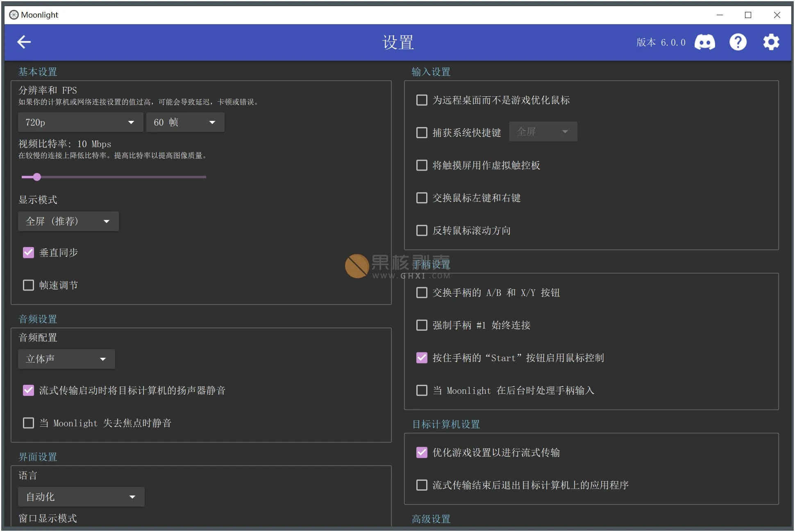Click the 语言 label
Screen dimensions: 795x532
[28, 475]
